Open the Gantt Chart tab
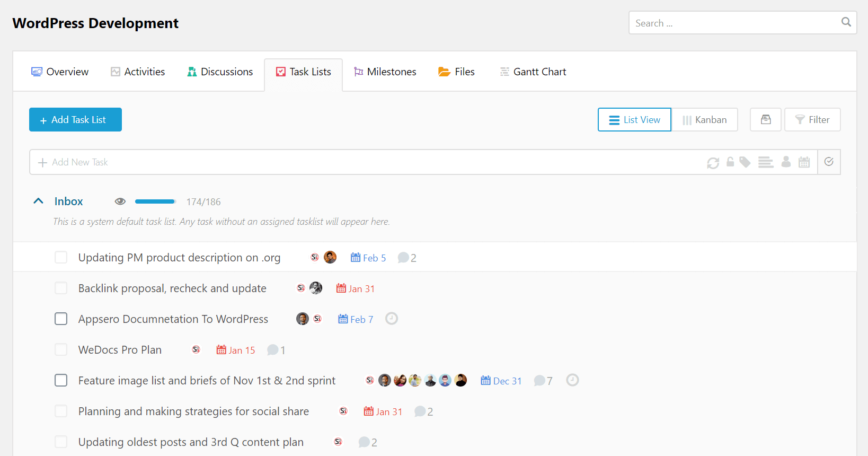Image resolution: width=868 pixels, height=456 pixels. (x=533, y=72)
